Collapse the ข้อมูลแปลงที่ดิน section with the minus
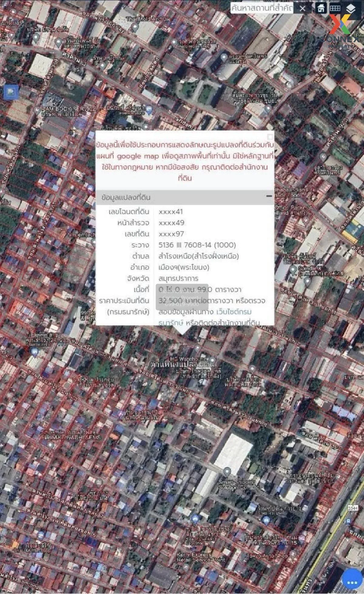 [269, 196]
